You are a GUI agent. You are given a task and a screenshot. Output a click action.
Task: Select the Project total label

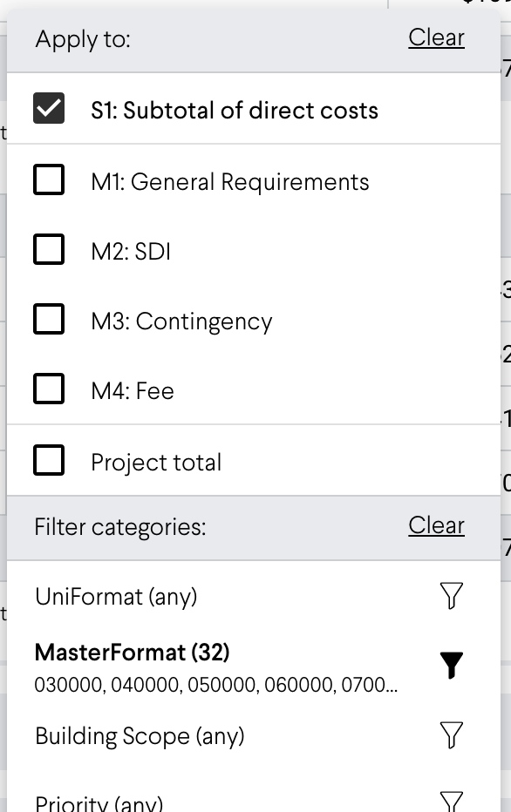click(156, 463)
